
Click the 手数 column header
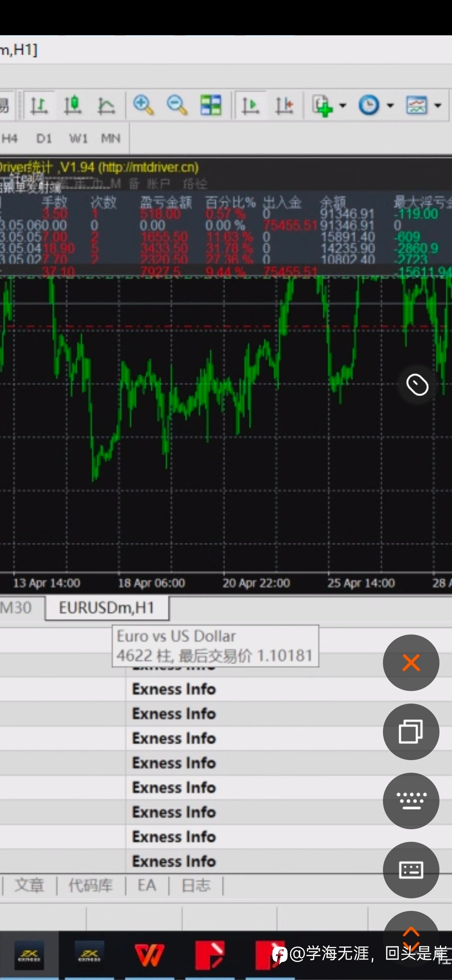54,202
